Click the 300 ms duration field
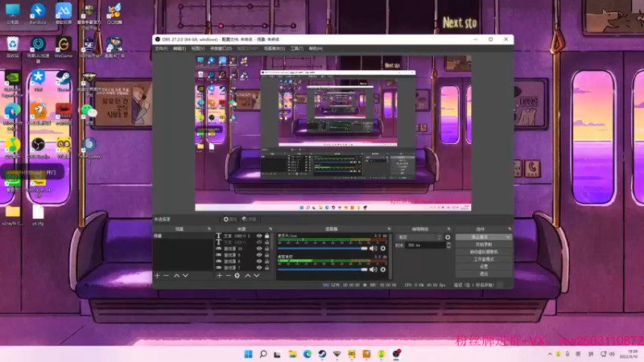 425,245
